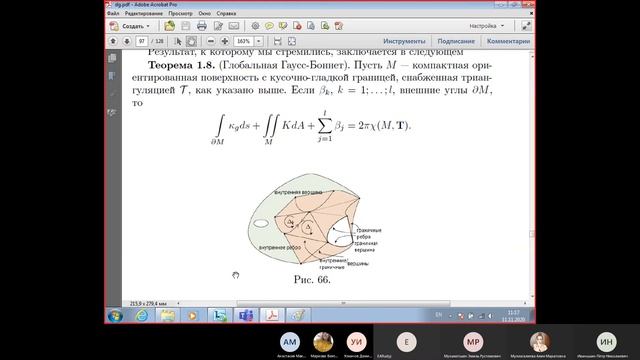Click the green-marked page toolbar icon
The width and height of the screenshot is (640, 360).
pyautogui.click(x=325, y=26)
